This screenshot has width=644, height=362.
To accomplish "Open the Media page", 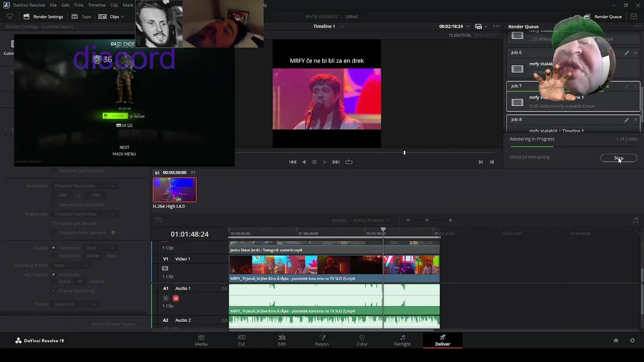I will tap(201, 340).
